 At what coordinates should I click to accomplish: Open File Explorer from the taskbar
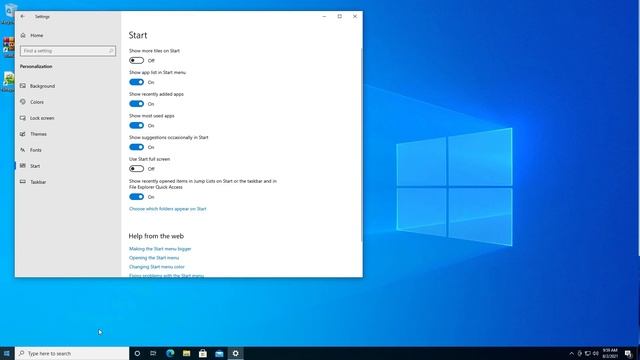(187, 353)
